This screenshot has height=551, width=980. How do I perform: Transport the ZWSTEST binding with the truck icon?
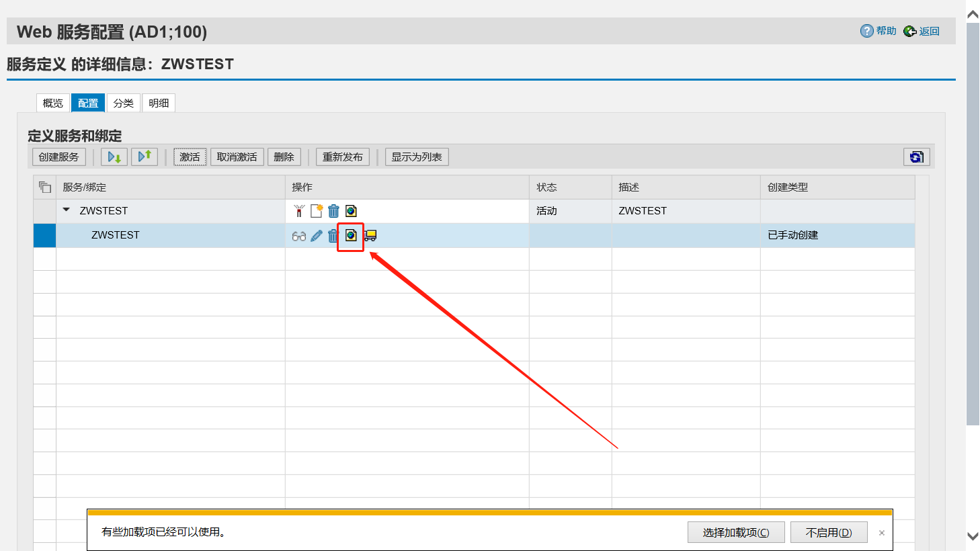369,235
